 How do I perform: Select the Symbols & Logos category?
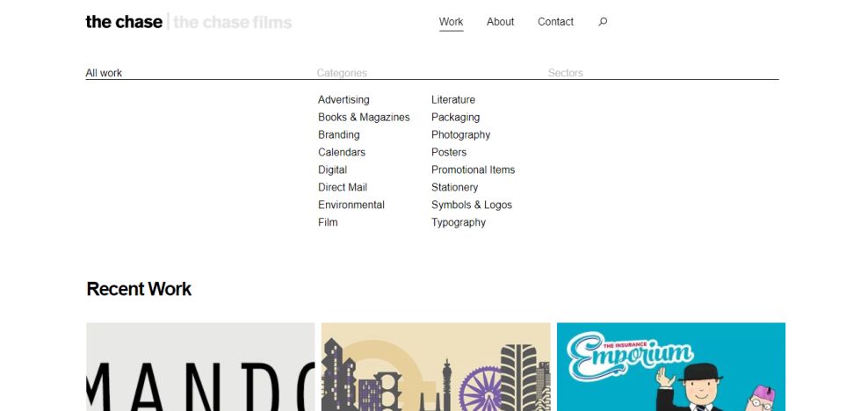coord(472,205)
